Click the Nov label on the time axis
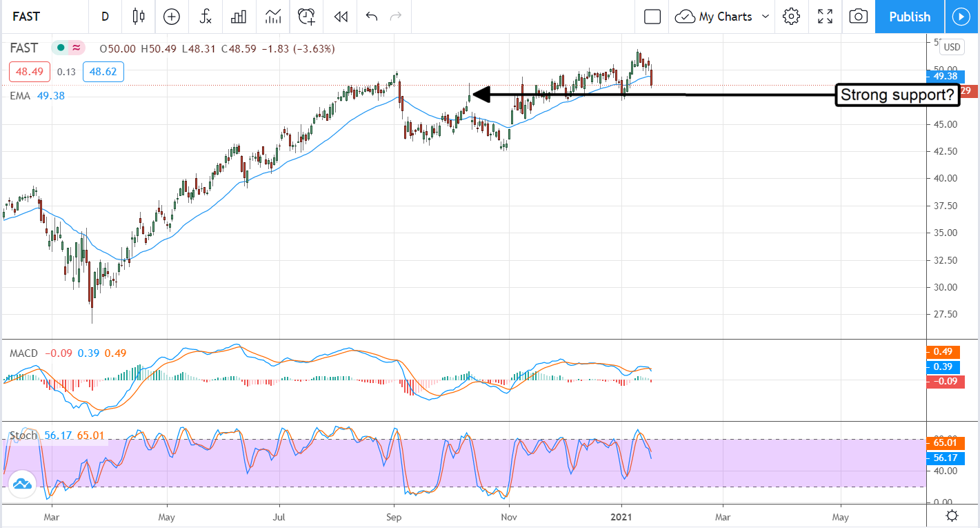 [508, 516]
